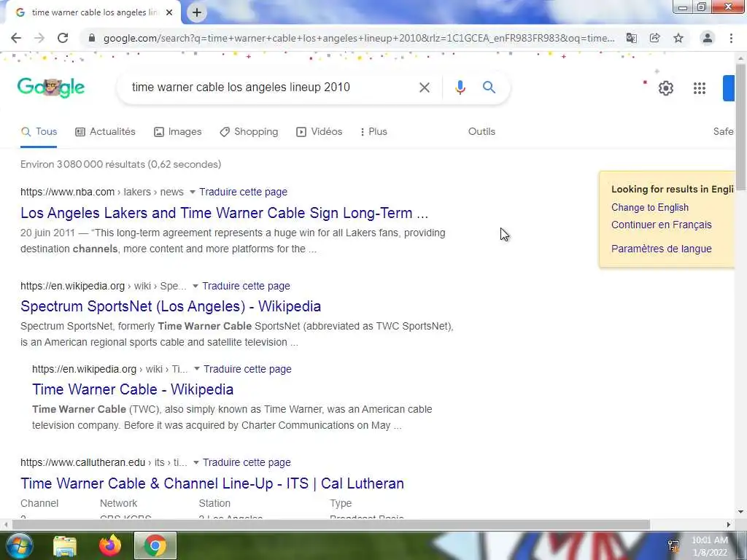Click the Google doodle logo
Screen dimensions: 747x560
(x=51, y=87)
